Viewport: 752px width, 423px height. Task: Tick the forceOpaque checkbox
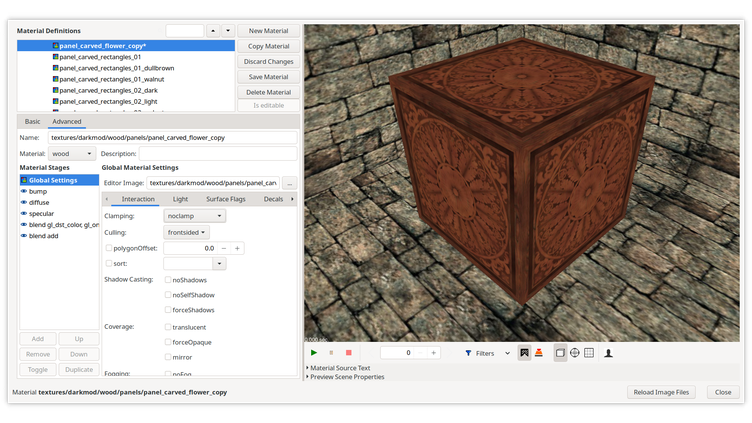[x=168, y=342]
